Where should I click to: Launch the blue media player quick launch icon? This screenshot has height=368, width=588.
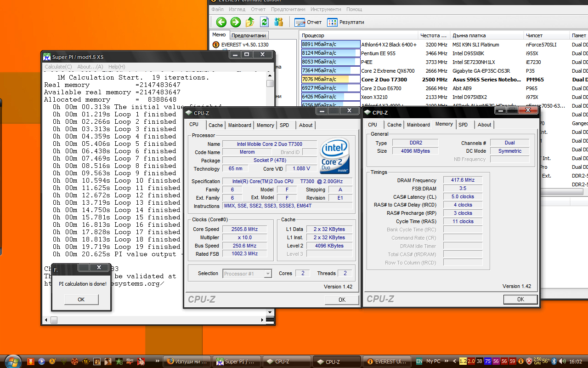click(x=41, y=362)
